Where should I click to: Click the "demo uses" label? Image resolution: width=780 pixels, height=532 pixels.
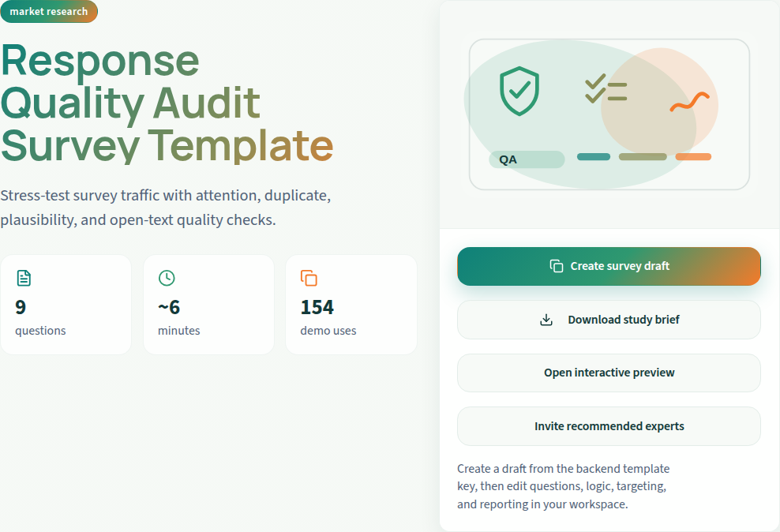tap(328, 331)
